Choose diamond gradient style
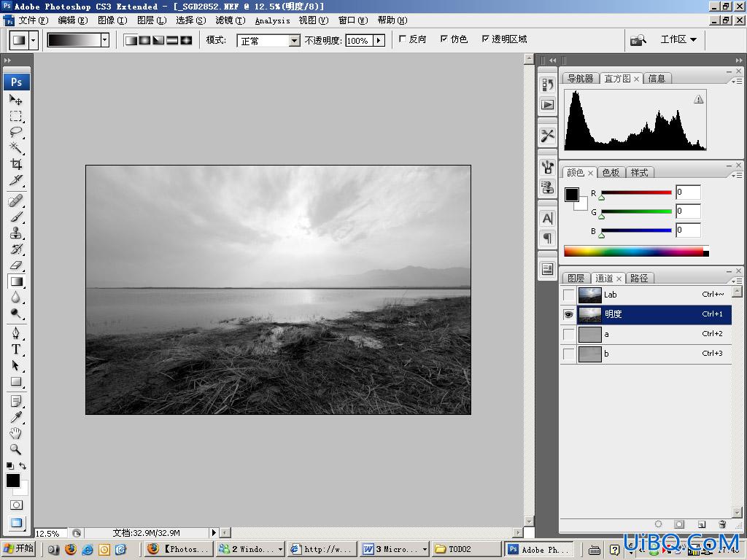Viewport: 747px width, 560px height. (186, 40)
